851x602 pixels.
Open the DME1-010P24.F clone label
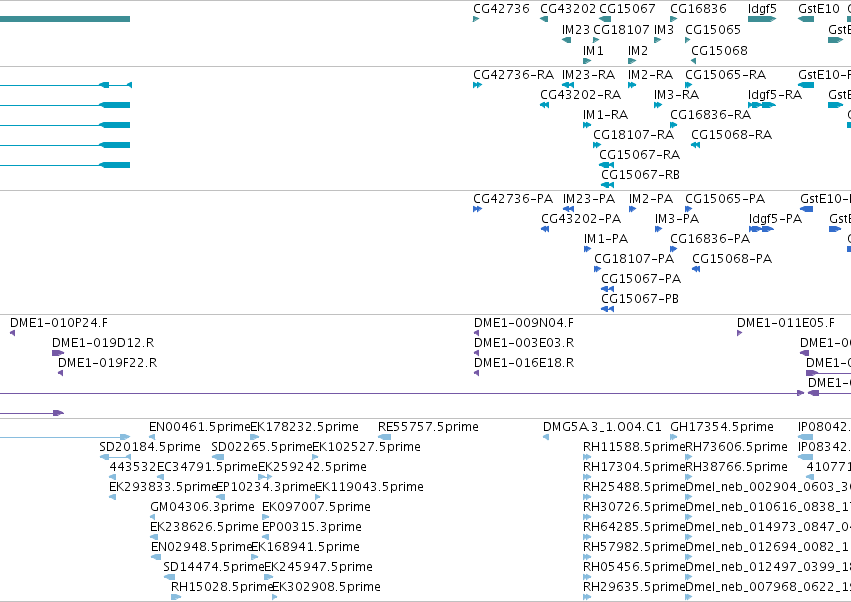pyautogui.click(x=59, y=323)
